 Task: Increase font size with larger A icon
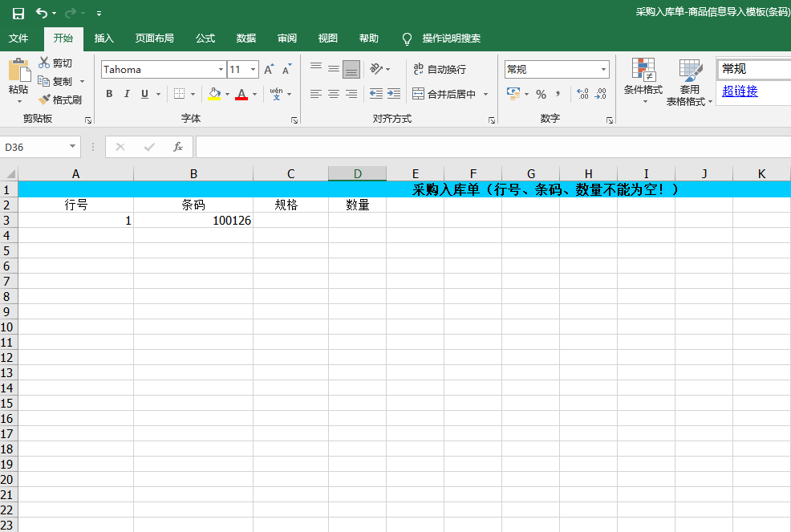click(x=269, y=70)
